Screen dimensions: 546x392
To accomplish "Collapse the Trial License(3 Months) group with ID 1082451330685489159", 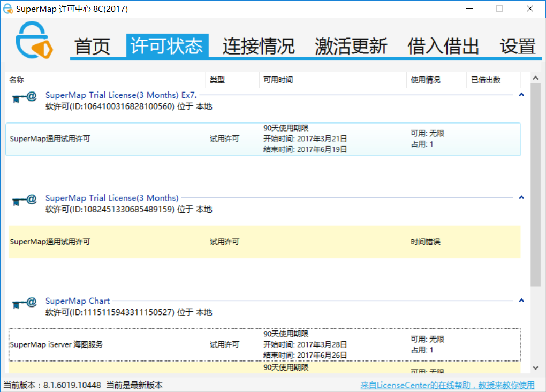I will (x=521, y=197).
